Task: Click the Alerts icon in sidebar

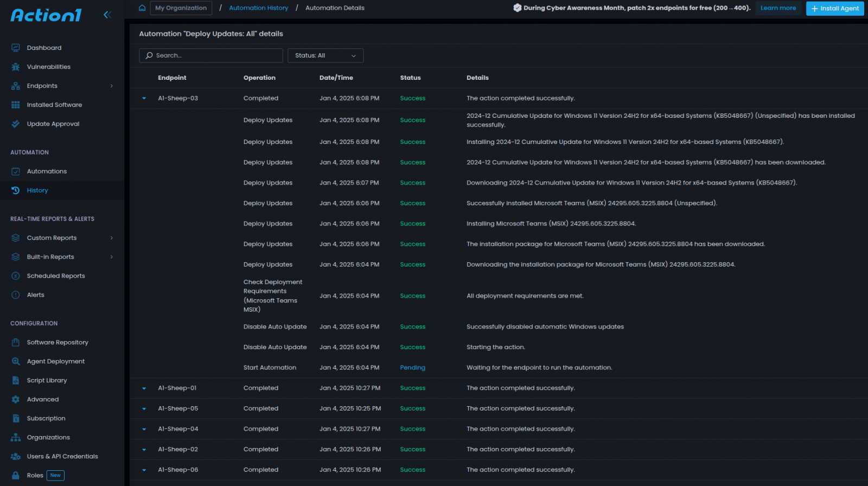Action: [16, 295]
